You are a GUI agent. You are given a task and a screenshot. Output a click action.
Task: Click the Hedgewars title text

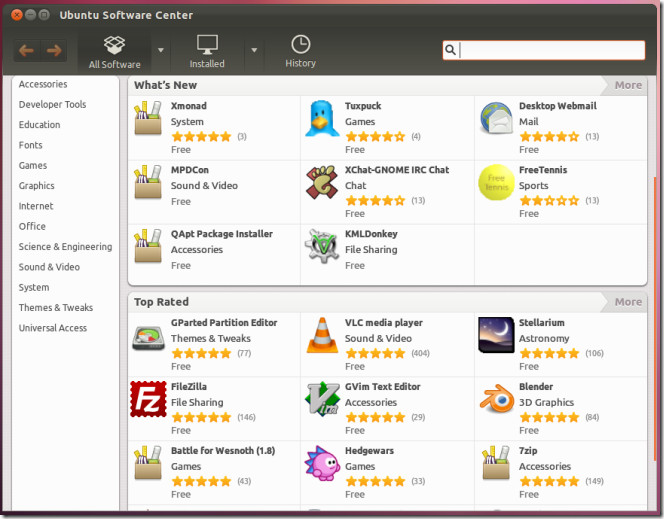tap(369, 450)
